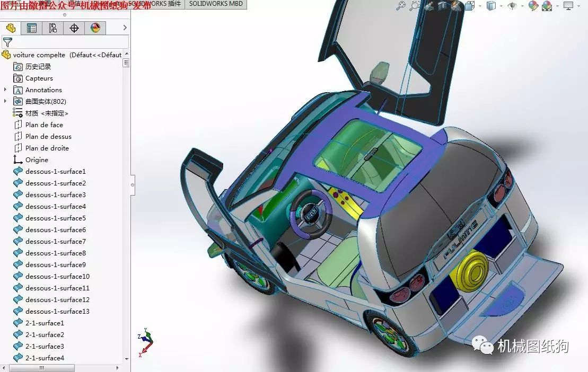Open Edit Appearance color ball icon
The width and height of the screenshot is (588, 372).
point(533,6)
